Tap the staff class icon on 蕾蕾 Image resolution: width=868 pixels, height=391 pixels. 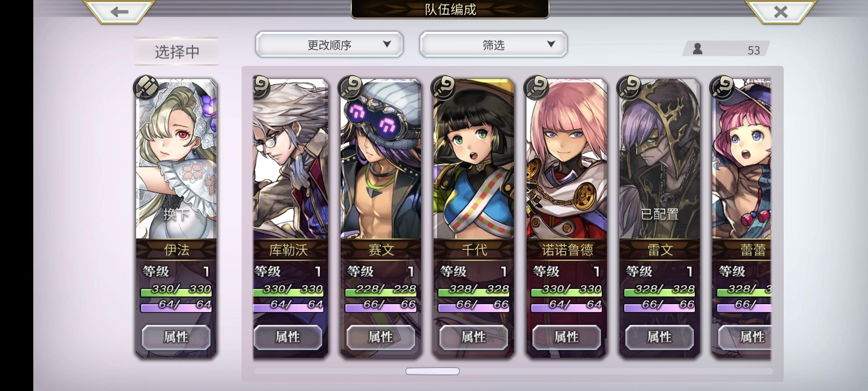coord(722,88)
